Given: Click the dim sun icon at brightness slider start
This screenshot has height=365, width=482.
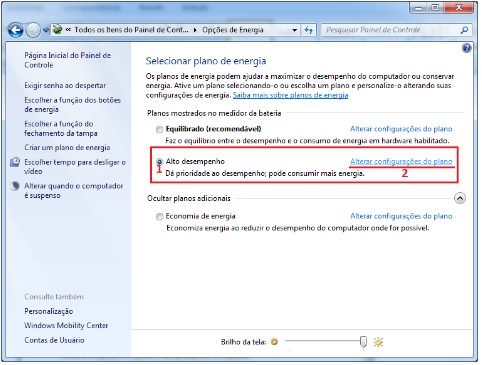Looking at the screenshot, I should click(x=274, y=342).
